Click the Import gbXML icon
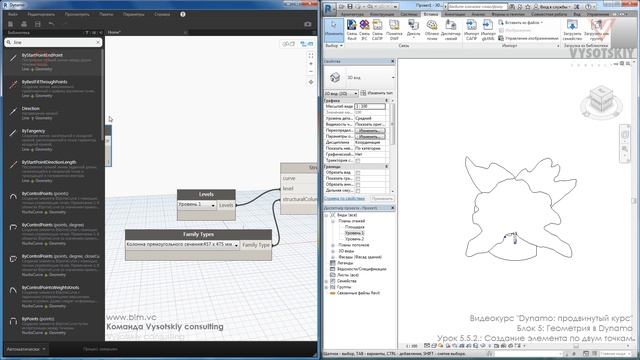This screenshot has width=640, height=360. 488,30
